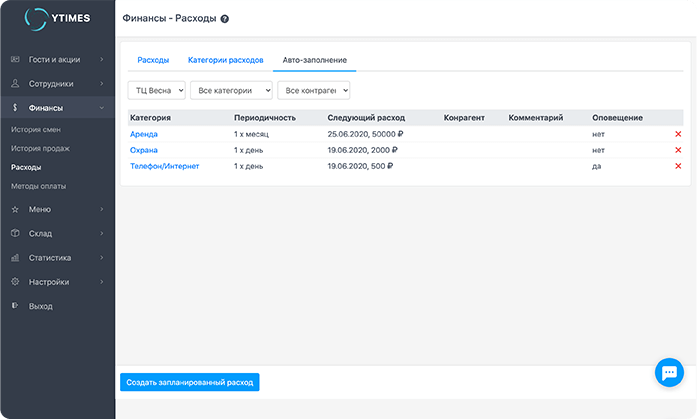Open the Аренда category link
This screenshot has height=419, width=697.
pyautogui.click(x=144, y=134)
